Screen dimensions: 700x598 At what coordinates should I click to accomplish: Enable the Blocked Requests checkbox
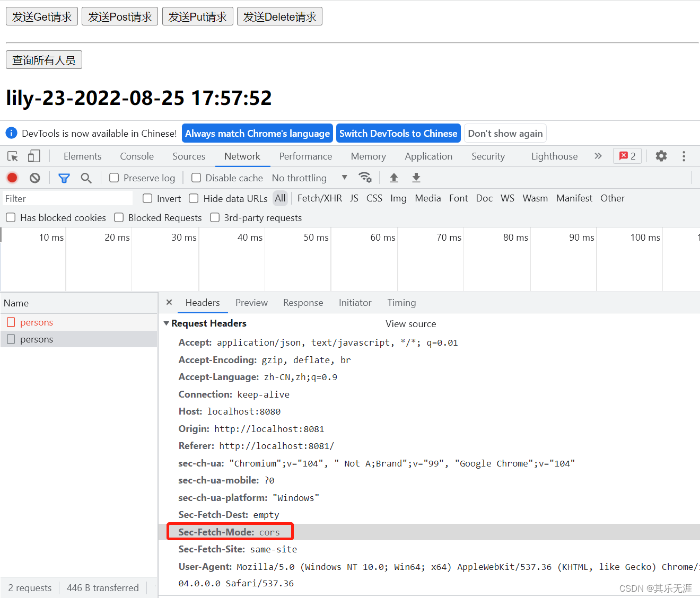119,217
